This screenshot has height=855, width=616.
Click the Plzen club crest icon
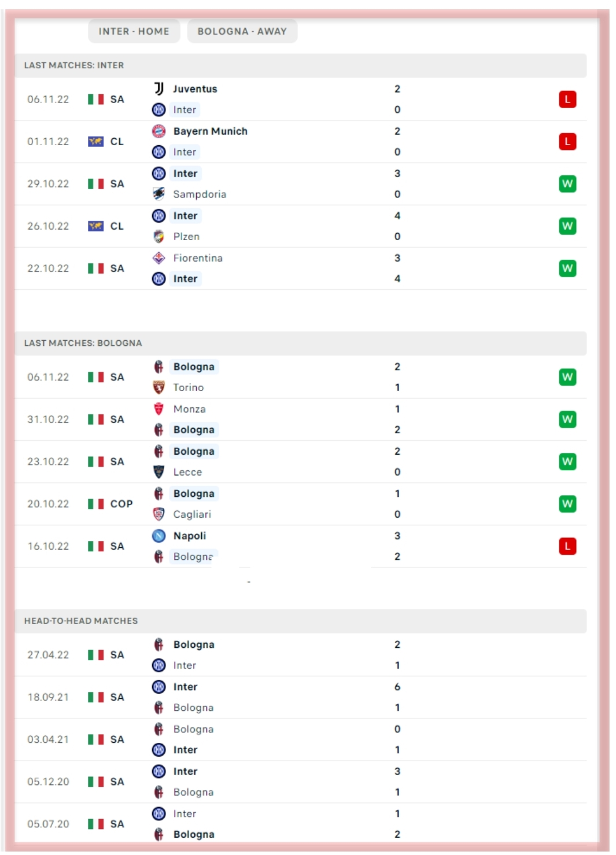[x=158, y=237]
